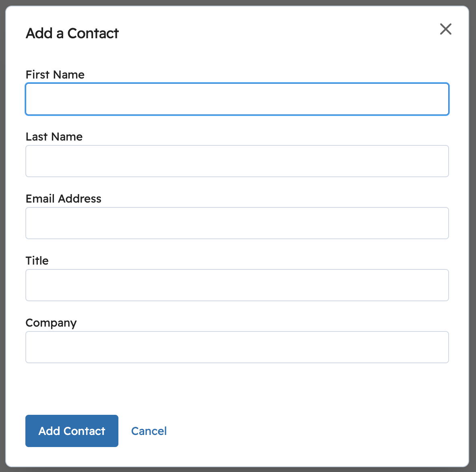Image resolution: width=476 pixels, height=472 pixels.
Task: Select the bottom-most input field for Company
Action: [237, 347]
